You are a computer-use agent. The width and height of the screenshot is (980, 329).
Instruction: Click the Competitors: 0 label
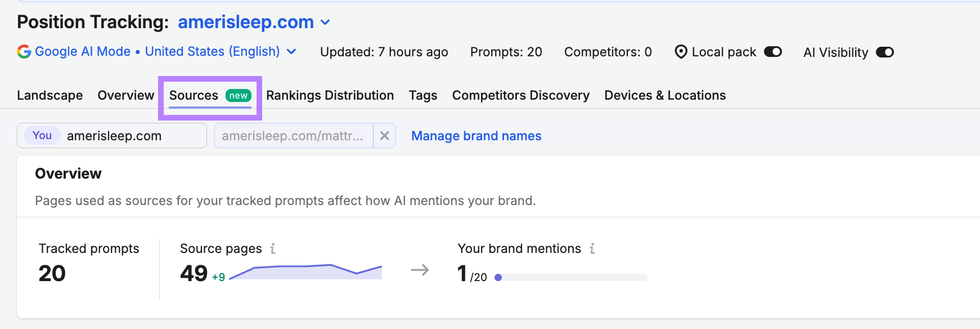608,52
